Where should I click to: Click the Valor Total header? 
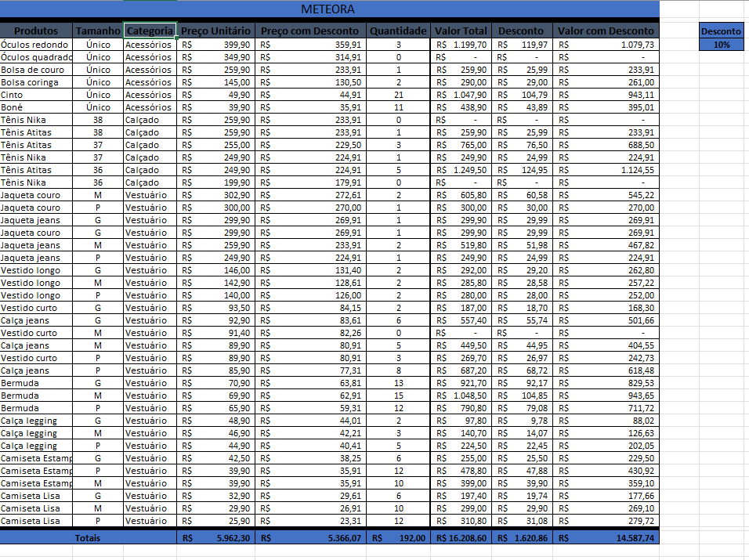tap(461, 31)
